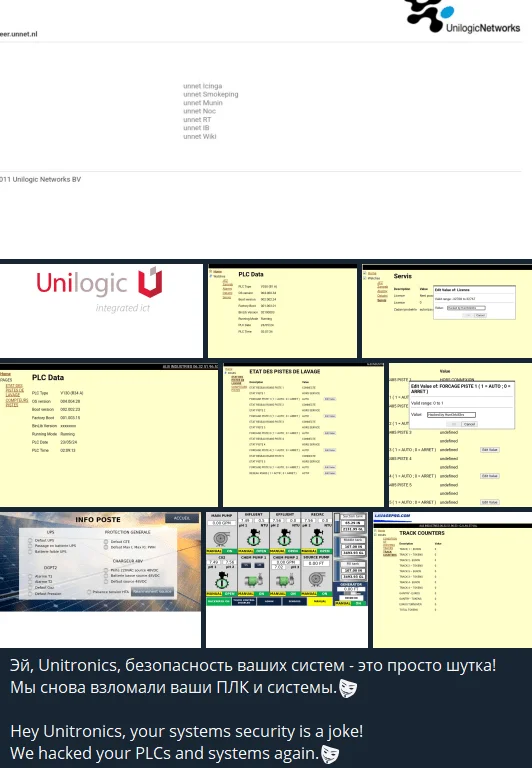Click the Main Pump GPM value field
This screenshot has width=532, height=768.
(x=221, y=523)
